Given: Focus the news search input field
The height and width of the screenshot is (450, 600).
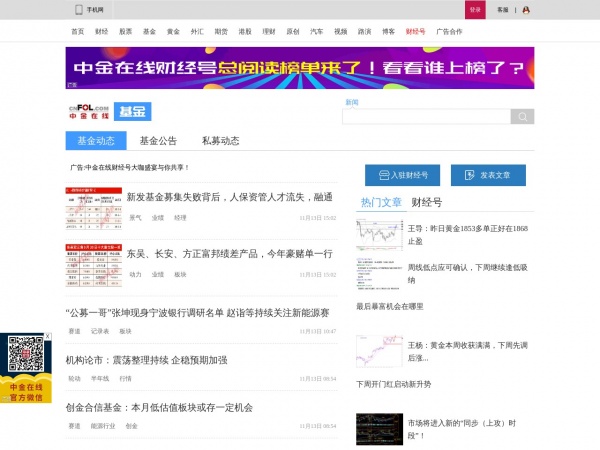Looking at the screenshot, I should tap(426, 117).
